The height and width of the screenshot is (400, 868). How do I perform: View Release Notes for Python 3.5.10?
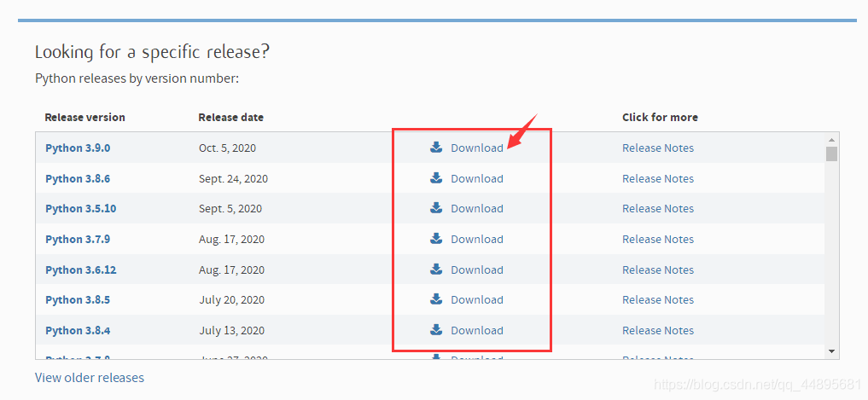coord(658,208)
